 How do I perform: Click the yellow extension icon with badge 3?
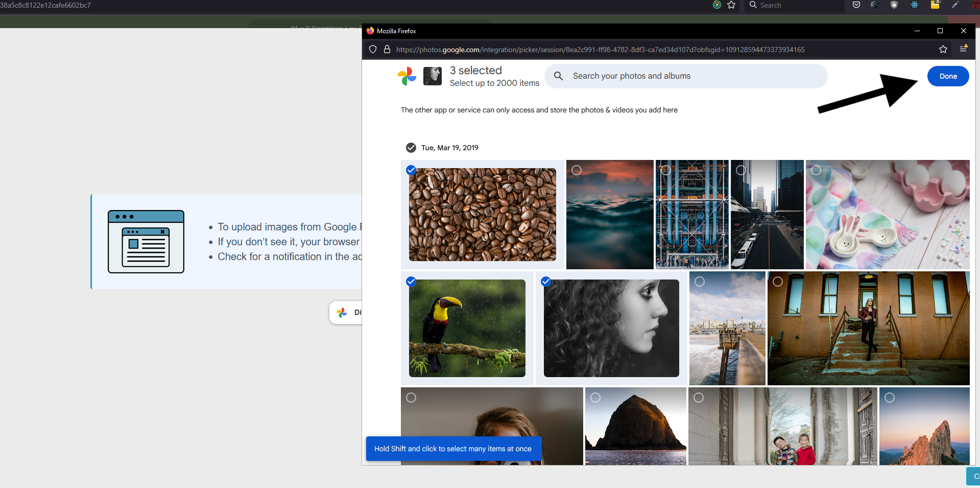935,5
